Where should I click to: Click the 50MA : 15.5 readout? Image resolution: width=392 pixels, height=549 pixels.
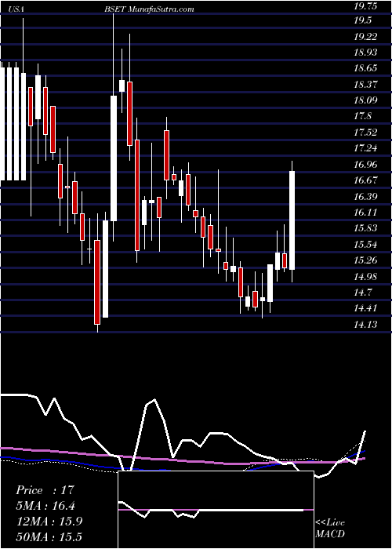point(49,536)
